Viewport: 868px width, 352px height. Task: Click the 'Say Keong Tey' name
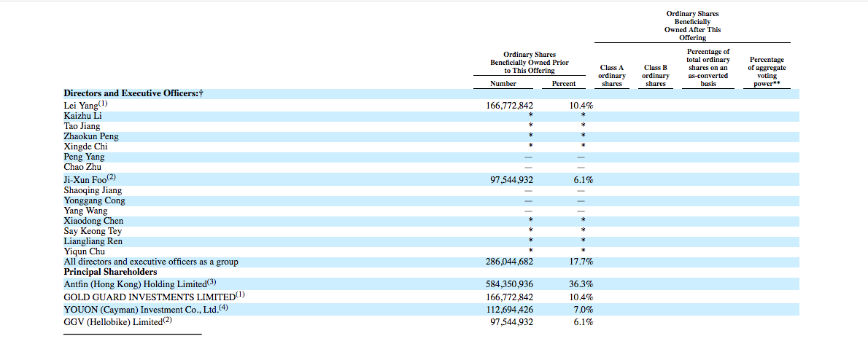(x=93, y=231)
